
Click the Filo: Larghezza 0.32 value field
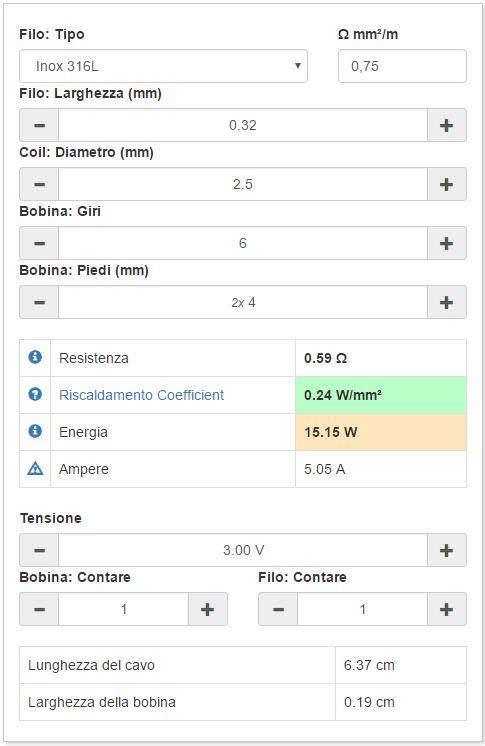243,125
